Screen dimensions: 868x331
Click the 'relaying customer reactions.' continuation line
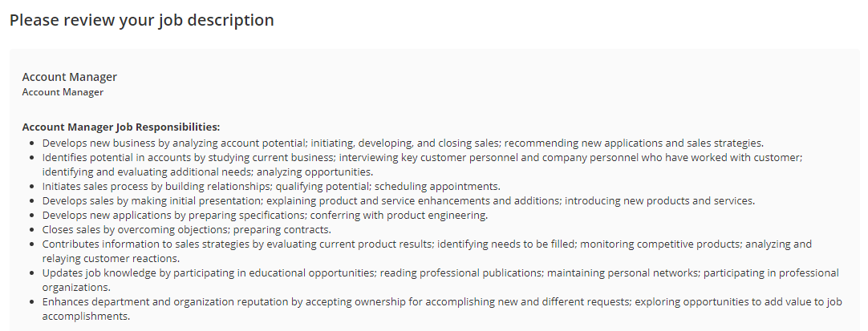coord(111,258)
